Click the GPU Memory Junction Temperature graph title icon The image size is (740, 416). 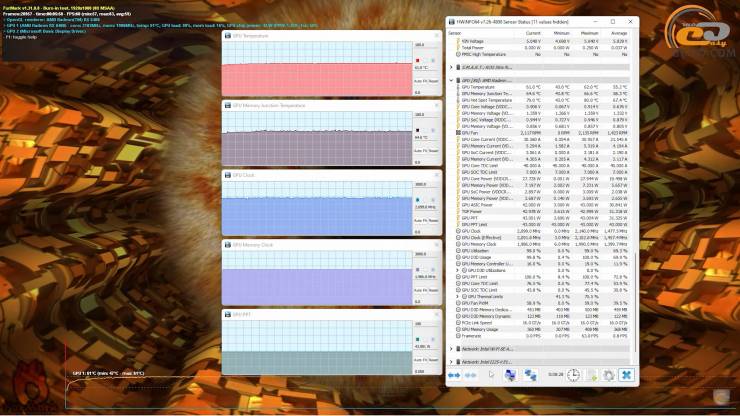pyautogui.click(x=228, y=105)
